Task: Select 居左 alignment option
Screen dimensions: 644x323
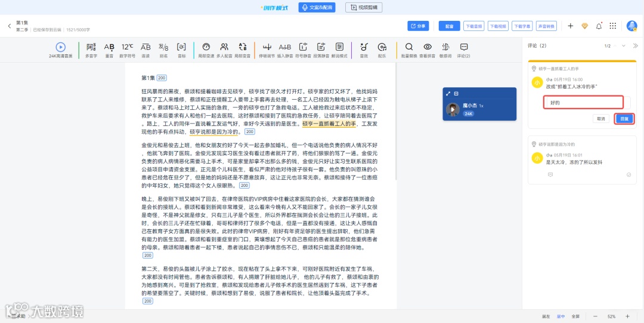Action: [546, 316]
